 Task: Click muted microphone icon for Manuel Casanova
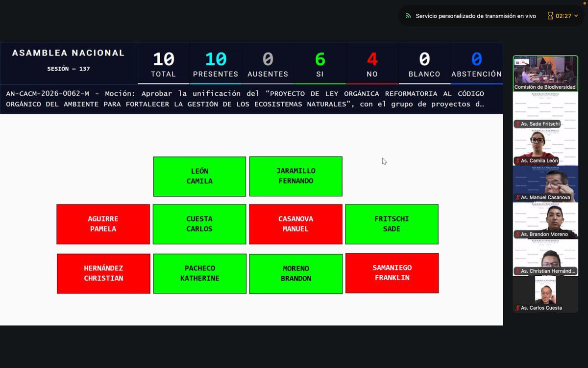pyautogui.click(x=517, y=198)
